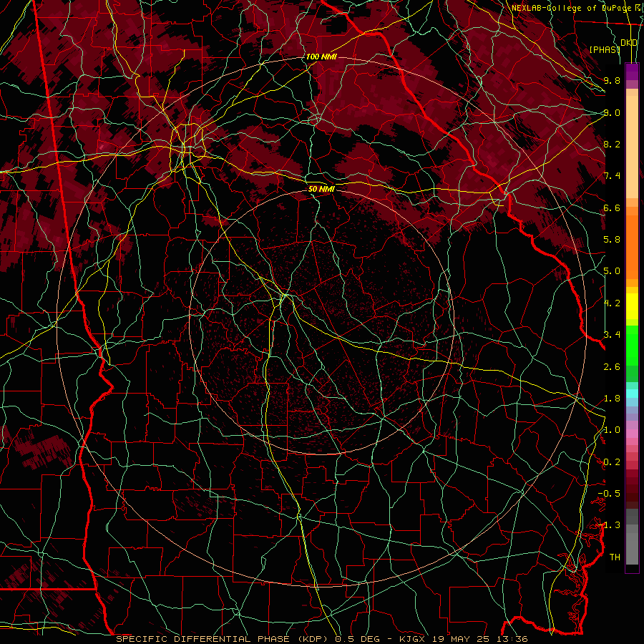The width and height of the screenshot is (644, 644).
Task: Click the 8.2 value on the color scale
Action: [x=612, y=144]
